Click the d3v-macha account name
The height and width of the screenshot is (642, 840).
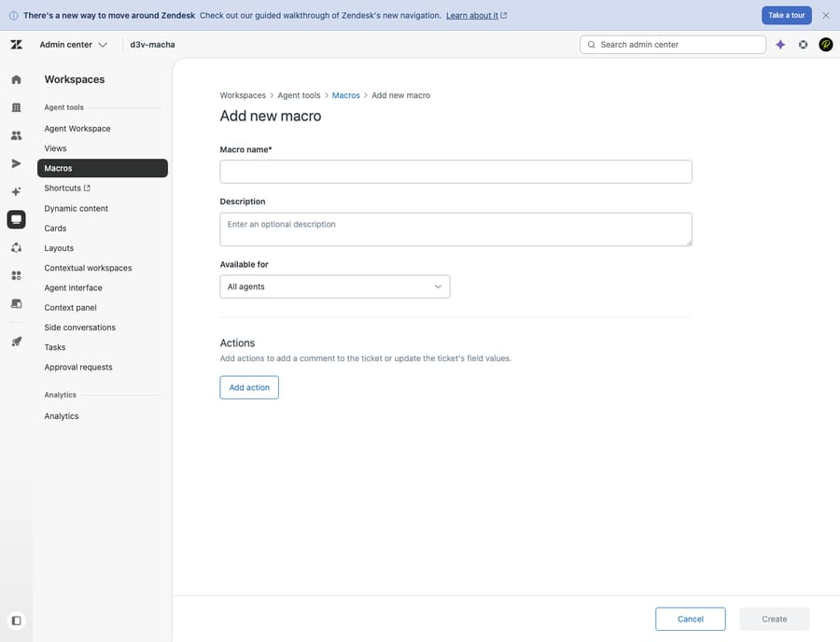point(152,45)
